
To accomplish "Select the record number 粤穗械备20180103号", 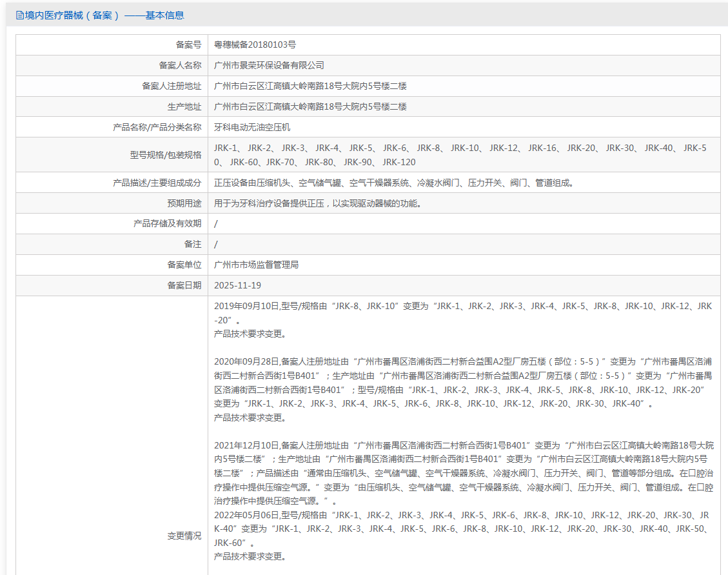I will [255, 45].
